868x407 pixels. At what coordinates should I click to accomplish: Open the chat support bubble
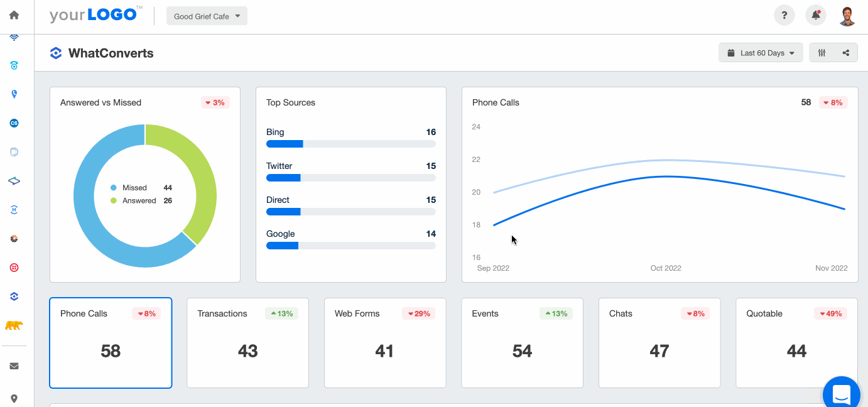pyautogui.click(x=841, y=394)
